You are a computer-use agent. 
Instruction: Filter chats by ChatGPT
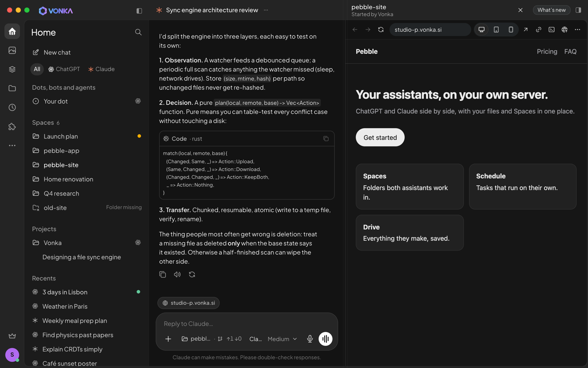point(64,69)
